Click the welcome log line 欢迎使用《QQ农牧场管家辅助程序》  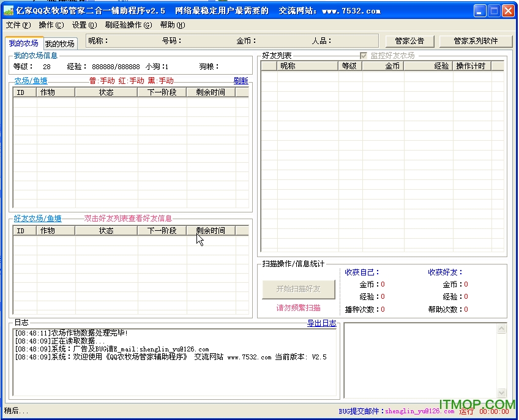(x=171, y=357)
